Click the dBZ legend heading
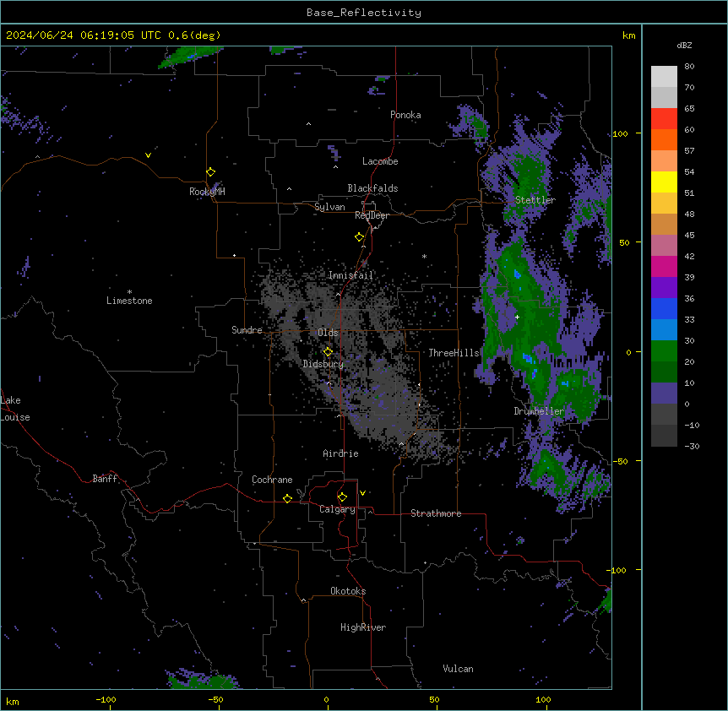 684,45
